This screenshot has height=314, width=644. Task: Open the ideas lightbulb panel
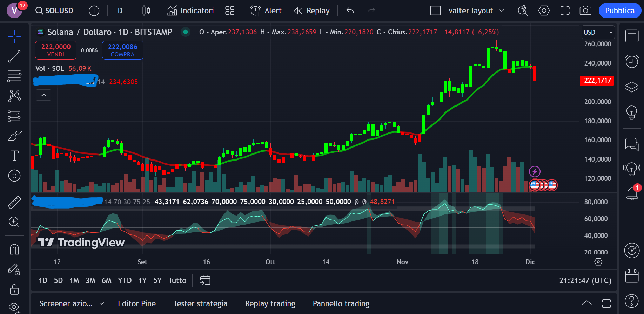632,112
